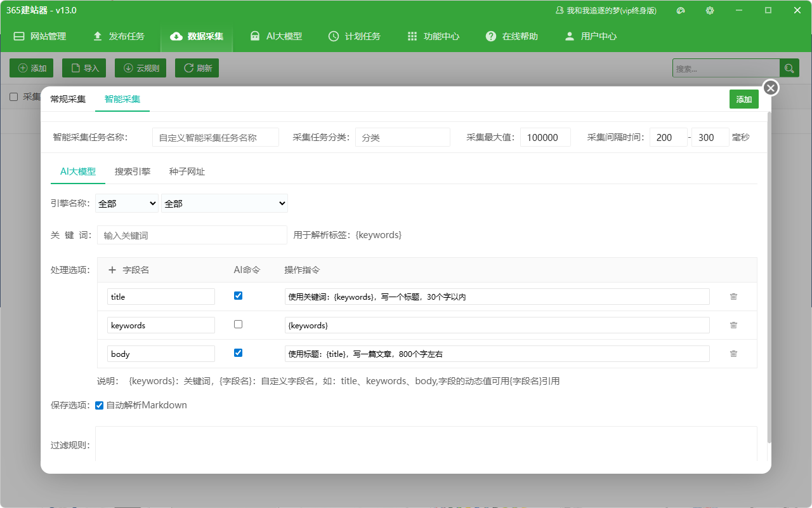Expand the second wider 全部 dropdown
This screenshot has width=812, height=508.
(x=225, y=203)
